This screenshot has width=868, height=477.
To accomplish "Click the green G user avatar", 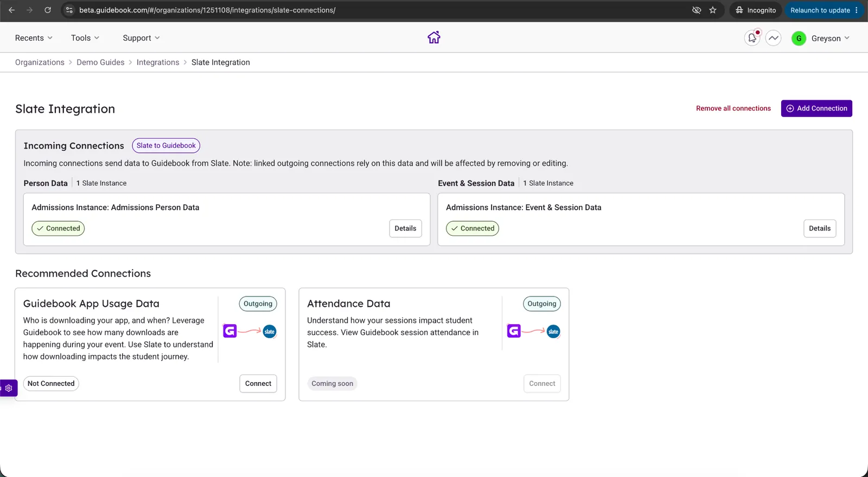I will 799,38.
